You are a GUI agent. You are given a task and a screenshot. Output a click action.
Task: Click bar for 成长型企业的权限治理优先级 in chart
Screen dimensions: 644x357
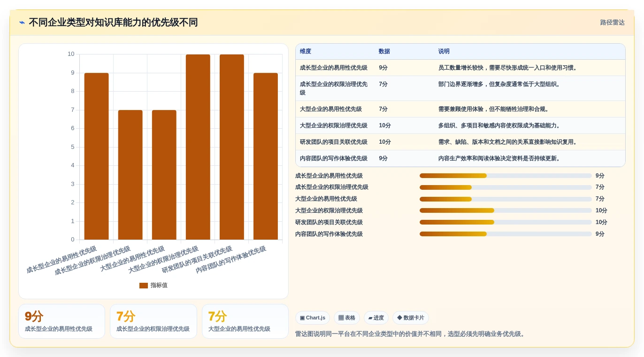coord(130,175)
